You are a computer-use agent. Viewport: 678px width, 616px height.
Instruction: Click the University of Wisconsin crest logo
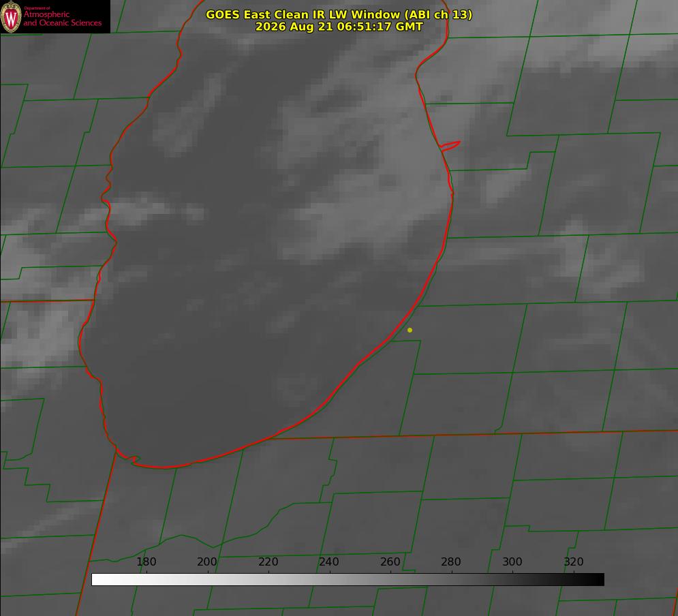click(x=11, y=16)
